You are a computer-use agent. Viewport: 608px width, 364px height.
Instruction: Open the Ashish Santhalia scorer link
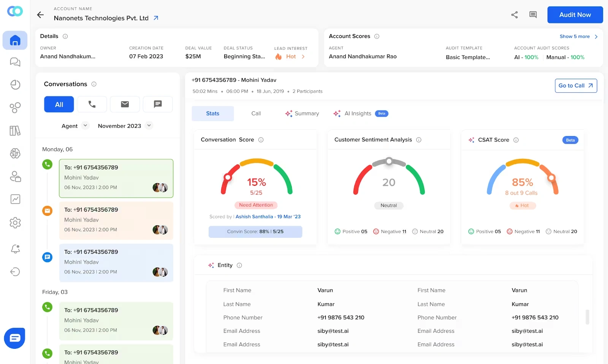268,217
